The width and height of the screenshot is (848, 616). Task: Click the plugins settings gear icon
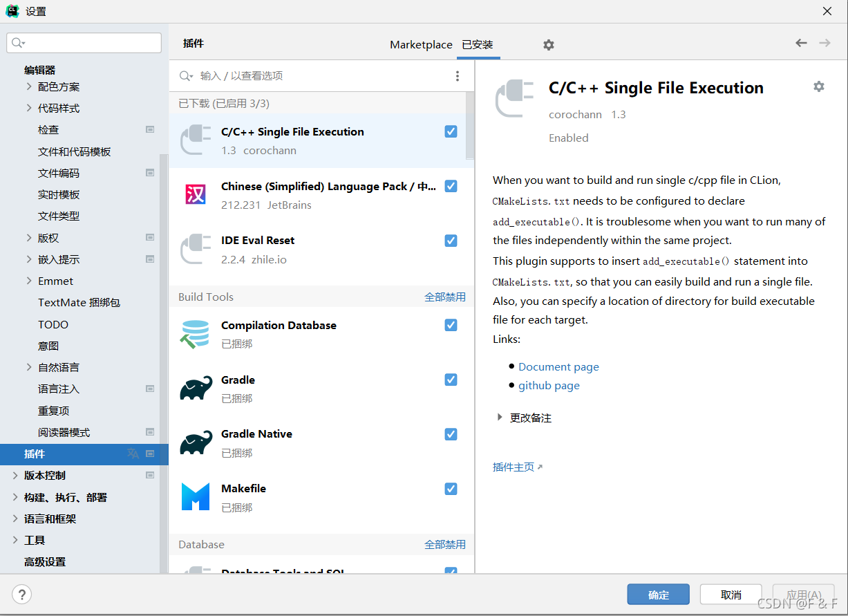point(549,45)
